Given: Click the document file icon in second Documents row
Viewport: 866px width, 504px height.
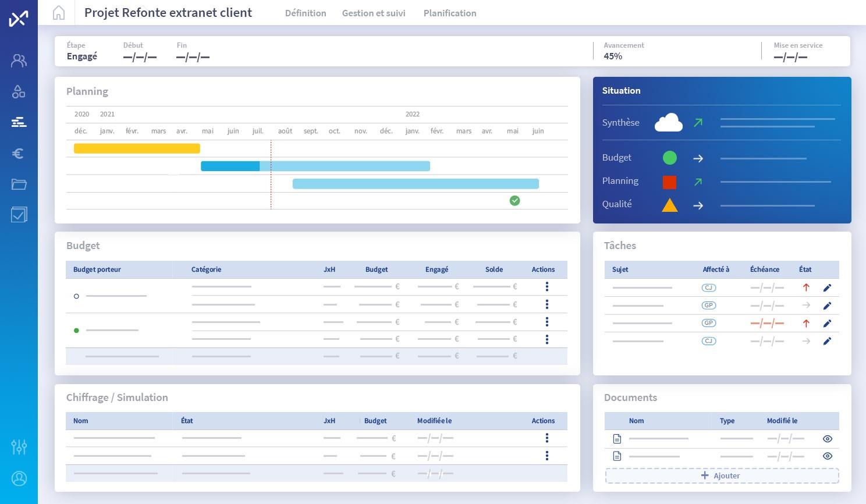Looking at the screenshot, I should click(617, 456).
